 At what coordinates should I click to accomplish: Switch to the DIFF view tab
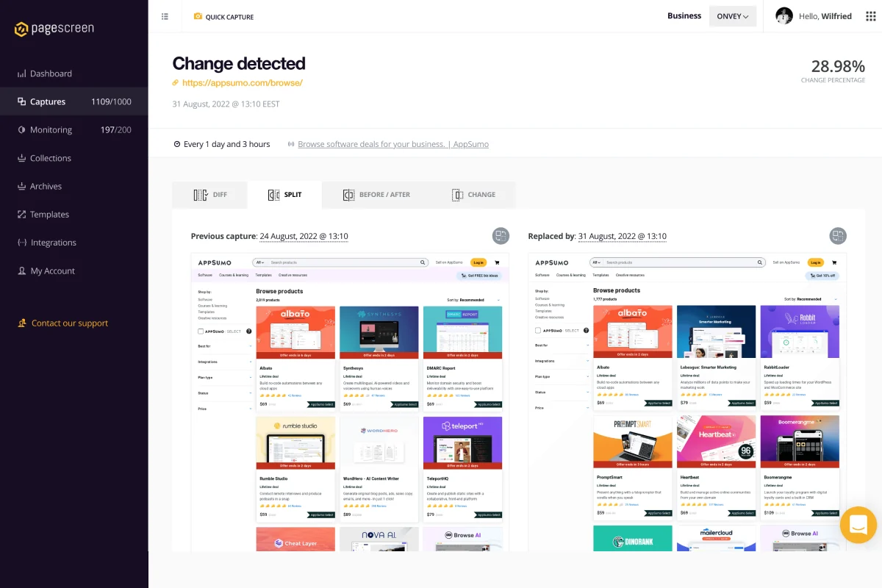210,195
